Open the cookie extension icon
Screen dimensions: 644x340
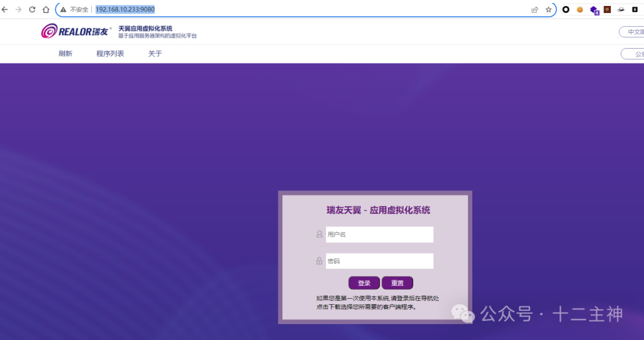point(580,10)
